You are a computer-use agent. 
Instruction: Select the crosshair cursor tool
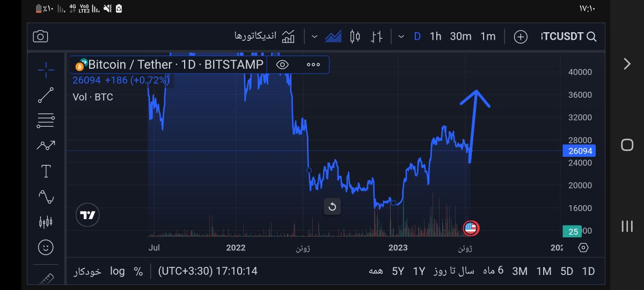coord(46,69)
